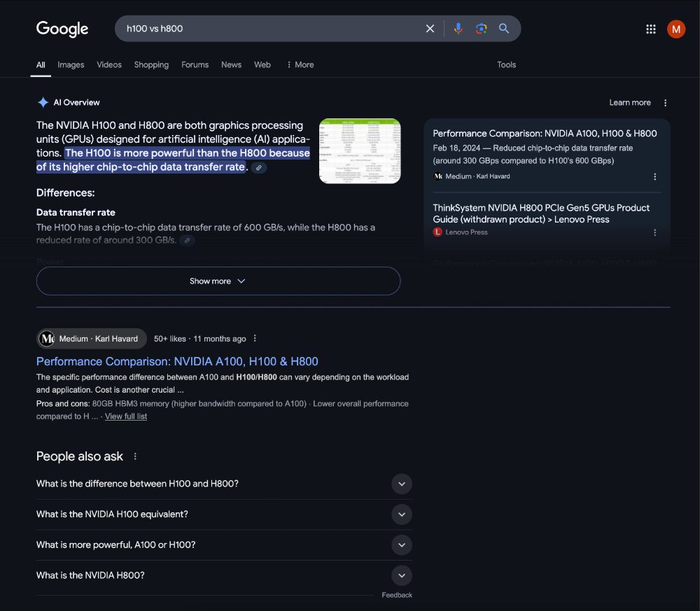Click the Google logo
This screenshot has height=611, width=700.
tap(62, 29)
